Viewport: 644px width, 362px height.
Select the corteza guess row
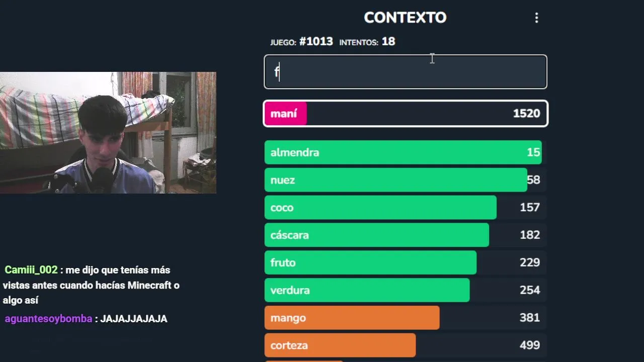[340, 345]
